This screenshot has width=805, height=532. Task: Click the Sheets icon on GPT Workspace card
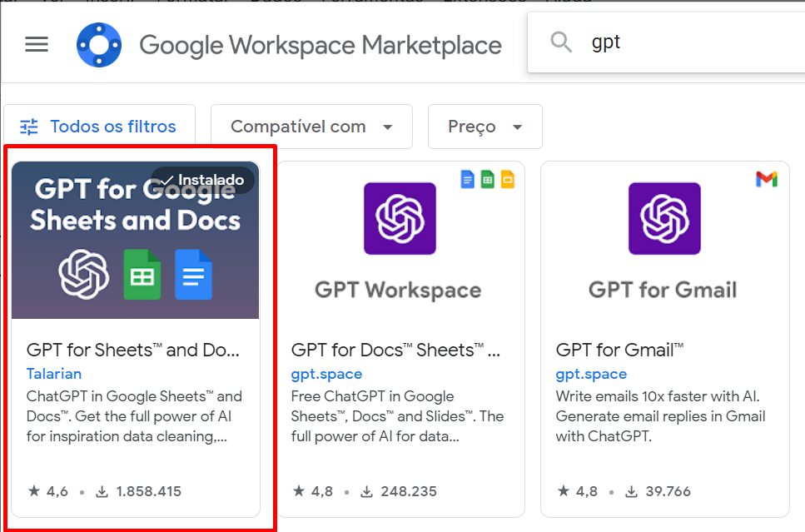click(x=488, y=179)
